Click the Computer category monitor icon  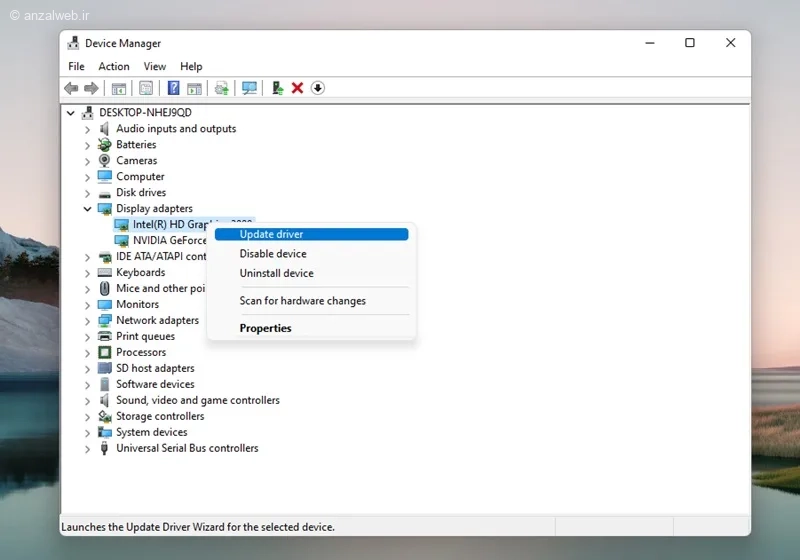105,176
